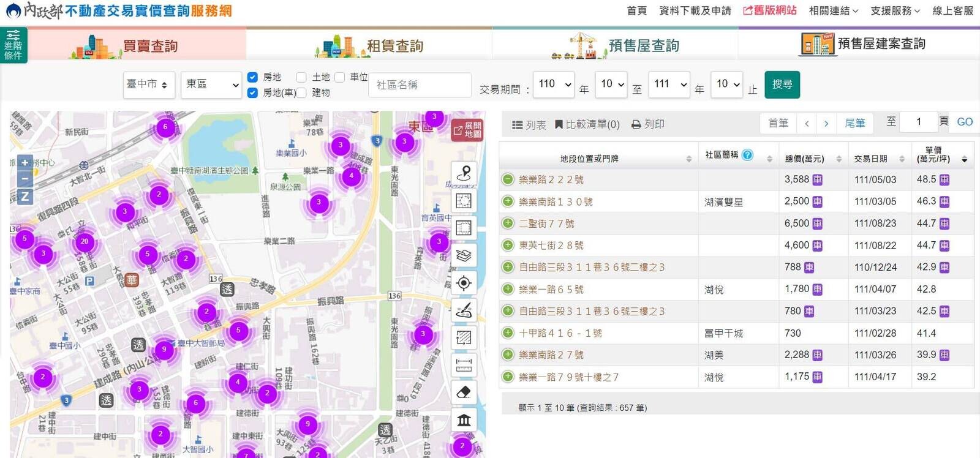Click the 車 badge next to 48.5 unit price

click(944, 179)
